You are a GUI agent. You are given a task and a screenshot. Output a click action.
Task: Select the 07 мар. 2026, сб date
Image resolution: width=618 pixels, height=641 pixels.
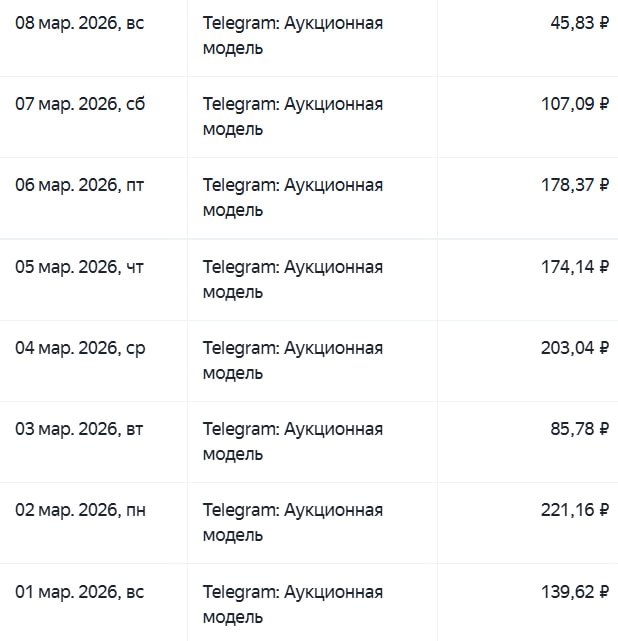[80, 104]
